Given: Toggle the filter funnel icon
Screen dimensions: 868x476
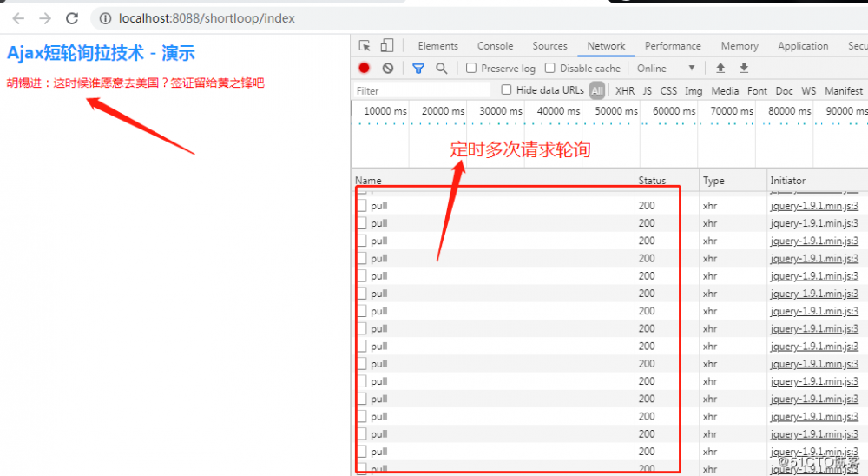Looking at the screenshot, I should [x=418, y=68].
